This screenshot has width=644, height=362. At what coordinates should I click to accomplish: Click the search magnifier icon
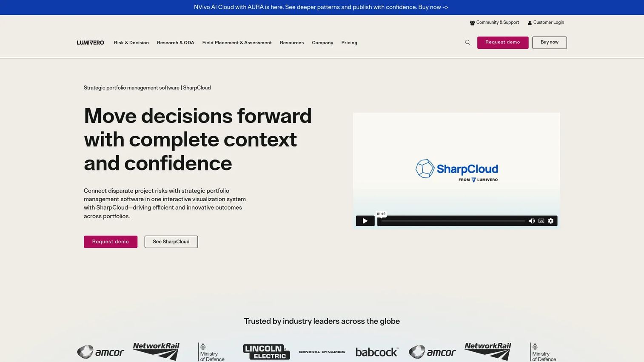[x=467, y=43]
